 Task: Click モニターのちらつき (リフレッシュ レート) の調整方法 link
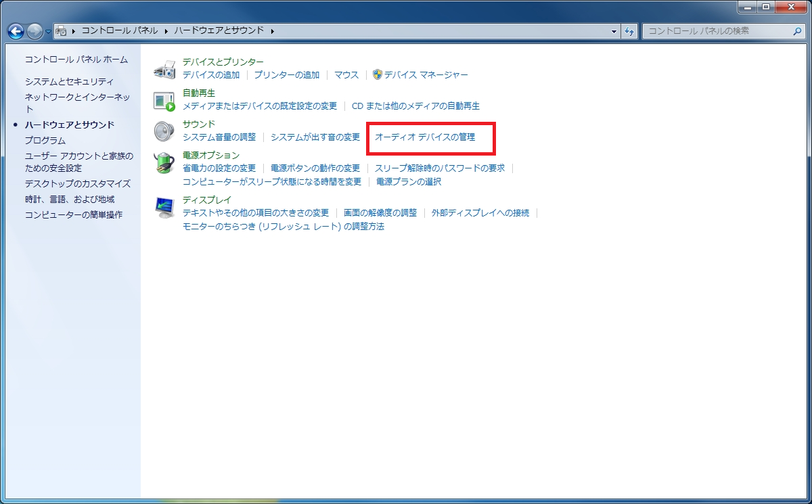point(284,227)
